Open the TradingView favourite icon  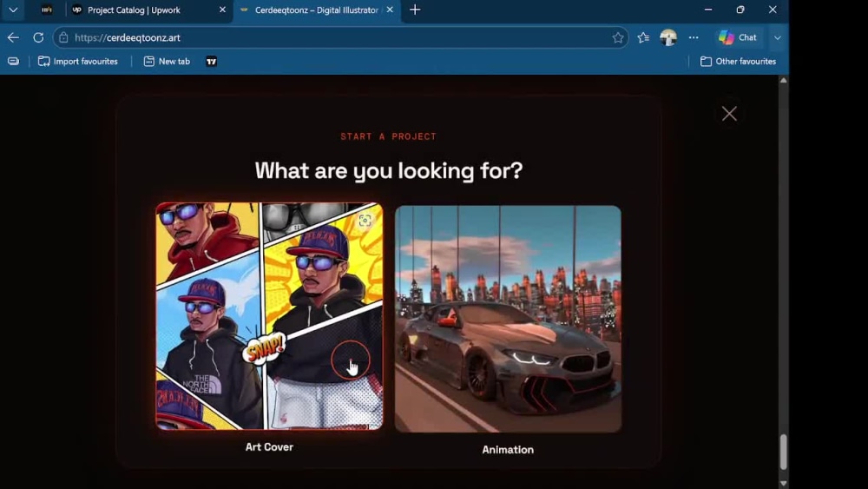pos(212,62)
